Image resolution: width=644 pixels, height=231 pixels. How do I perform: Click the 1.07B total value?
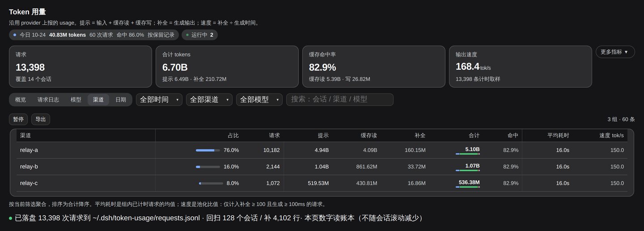472,166
